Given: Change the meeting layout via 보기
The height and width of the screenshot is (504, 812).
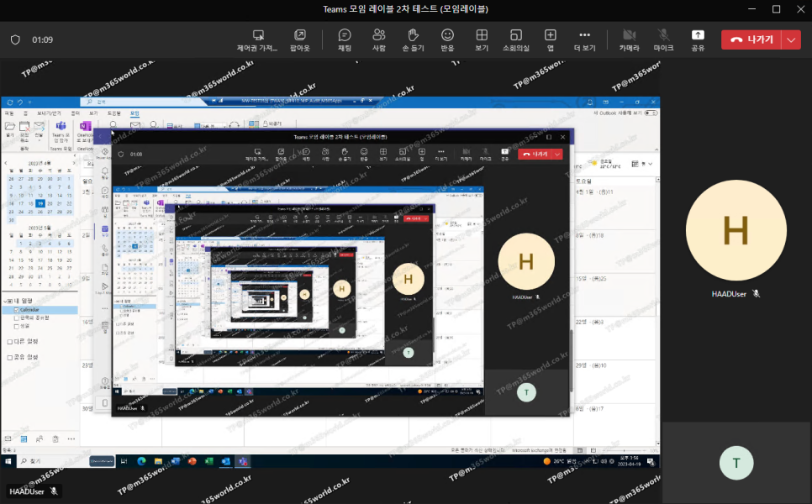Looking at the screenshot, I should click(482, 39).
